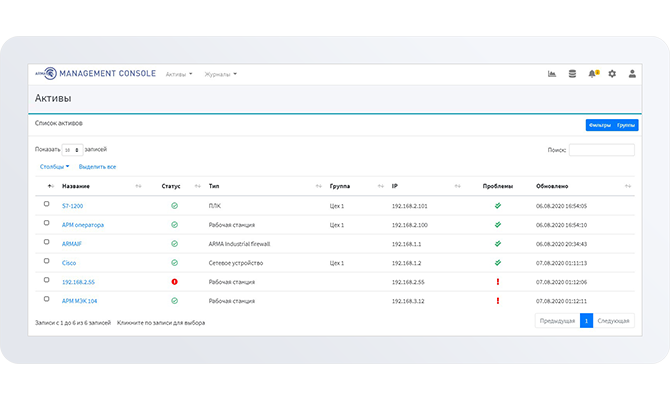Open the settings gear

[x=612, y=74]
